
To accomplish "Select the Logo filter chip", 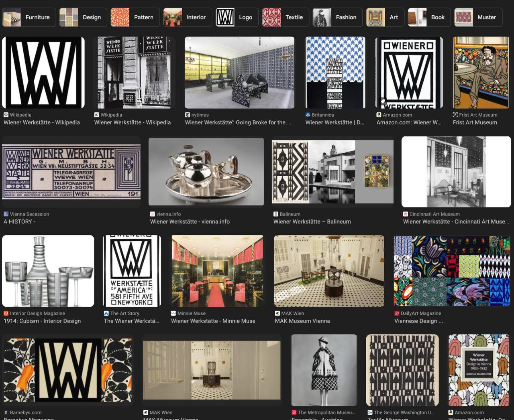I will coord(237,17).
